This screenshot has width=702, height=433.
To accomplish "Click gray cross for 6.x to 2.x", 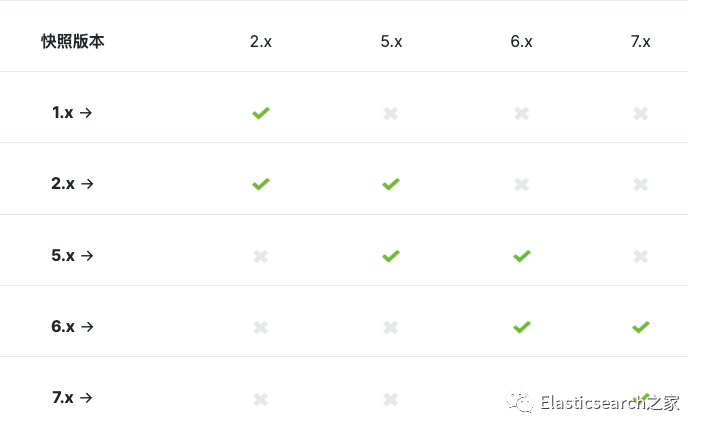I will pyautogui.click(x=261, y=327).
